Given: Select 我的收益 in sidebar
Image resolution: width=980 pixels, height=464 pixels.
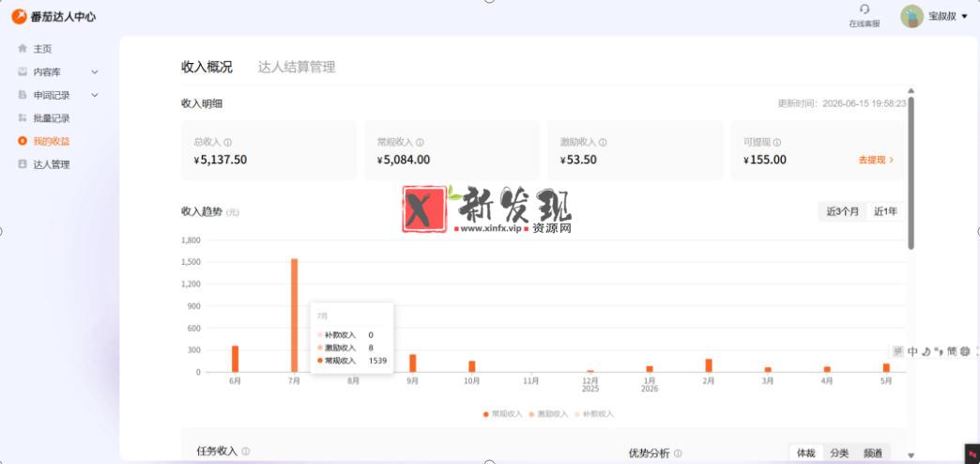Looking at the screenshot, I should point(52,141).
